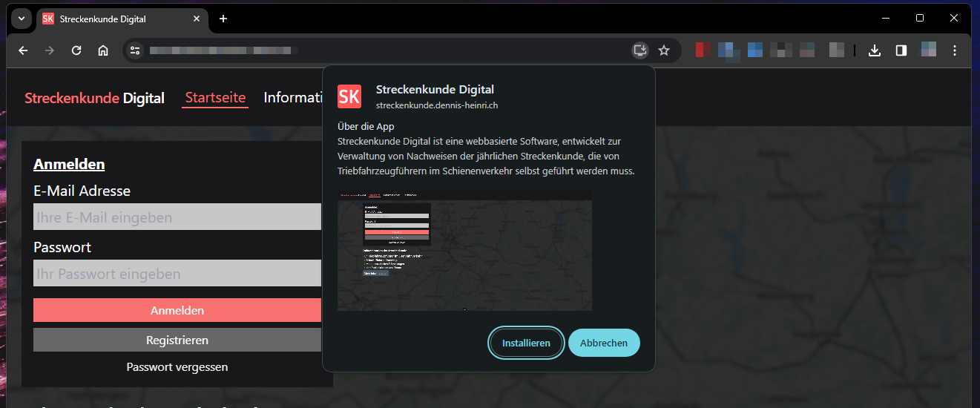The image size is (980, 408).
Task: Open the Startseite navigation item
Action: (215, 98)
